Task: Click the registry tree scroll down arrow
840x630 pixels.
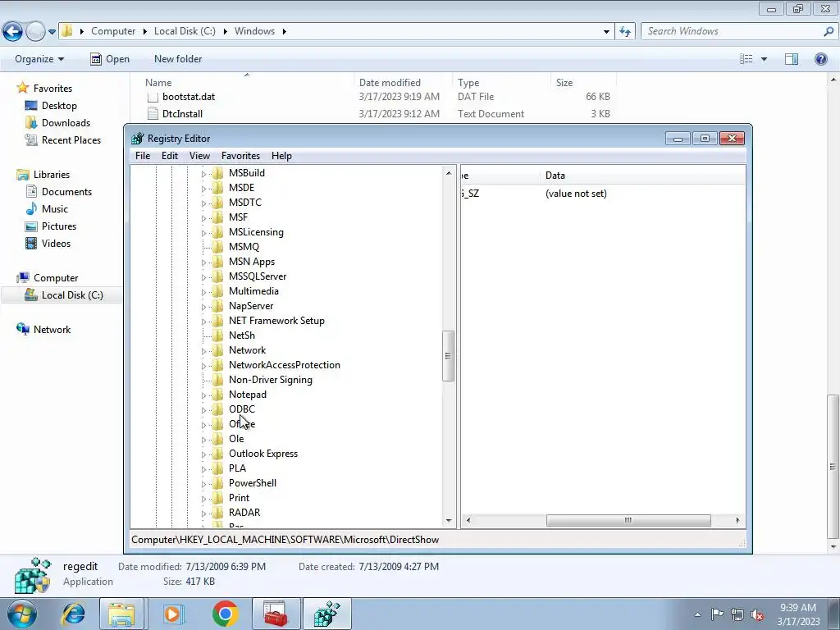Action: 449,521
